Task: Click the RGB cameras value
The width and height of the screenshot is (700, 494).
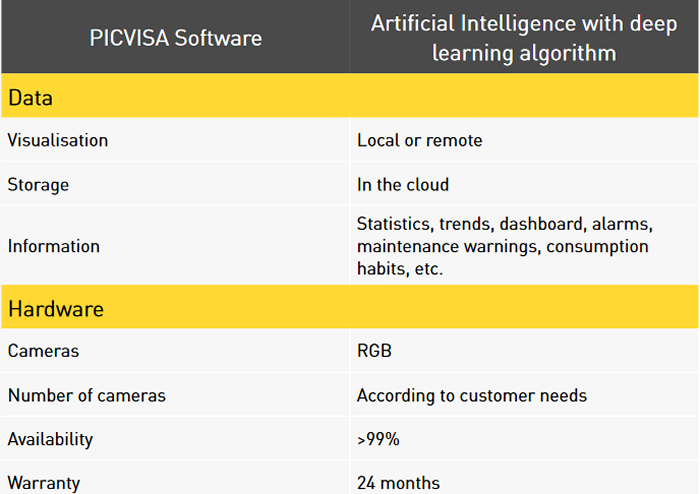Action: (x=374, y=352)
